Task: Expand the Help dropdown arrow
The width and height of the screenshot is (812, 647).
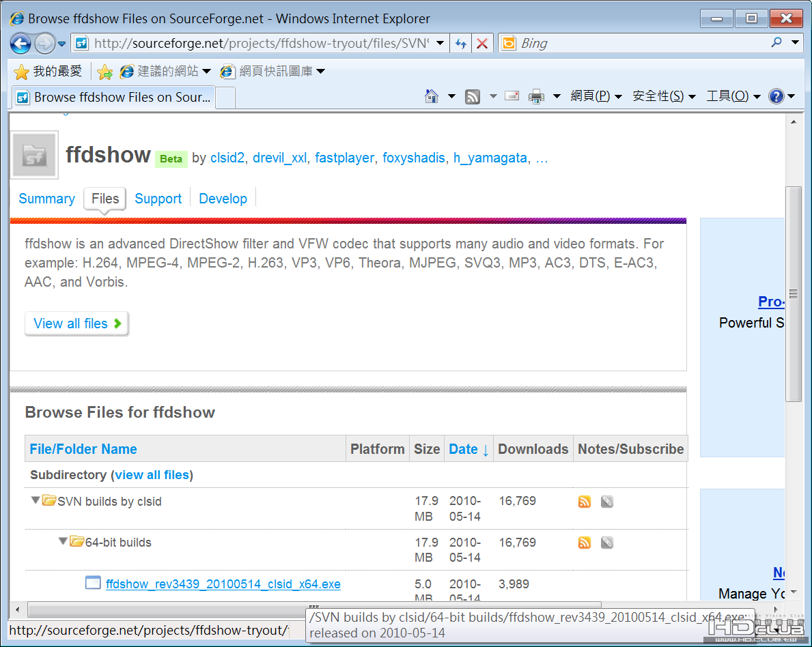Action: (792, 96)
